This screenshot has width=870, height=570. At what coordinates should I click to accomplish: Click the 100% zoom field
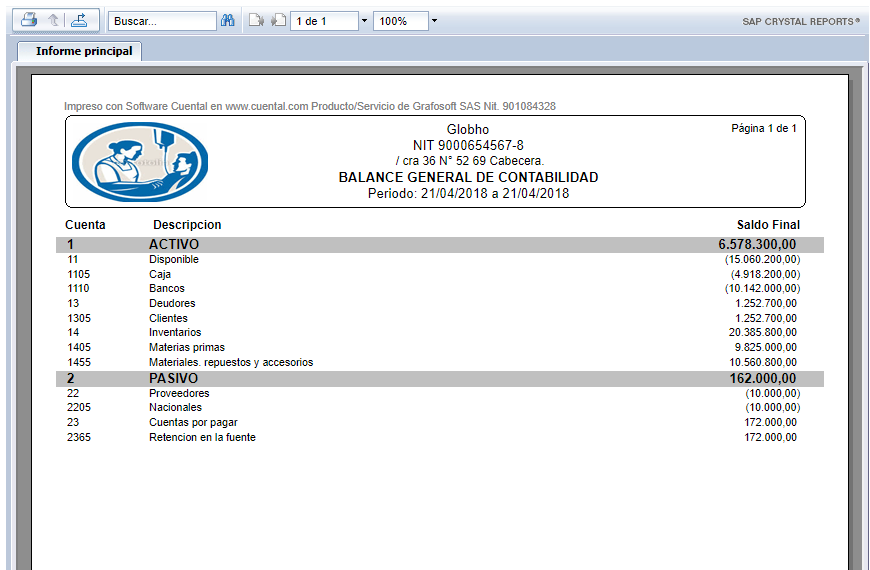(400, 21)
